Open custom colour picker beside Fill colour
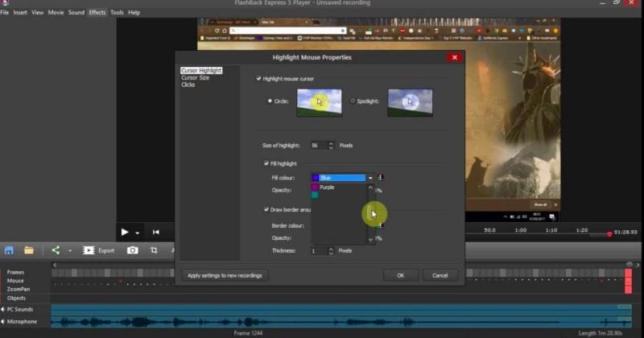644x338 pixels. point(380,177)
